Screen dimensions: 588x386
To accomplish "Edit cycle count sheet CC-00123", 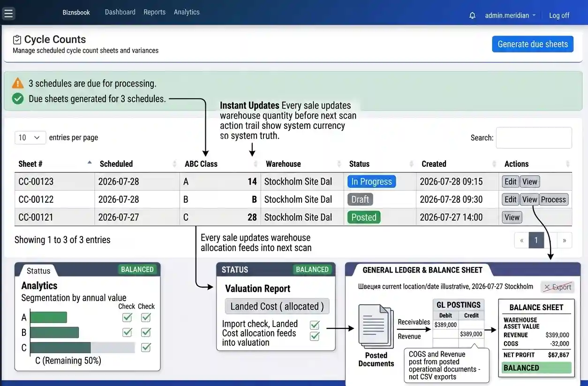I will click(511, 182).
